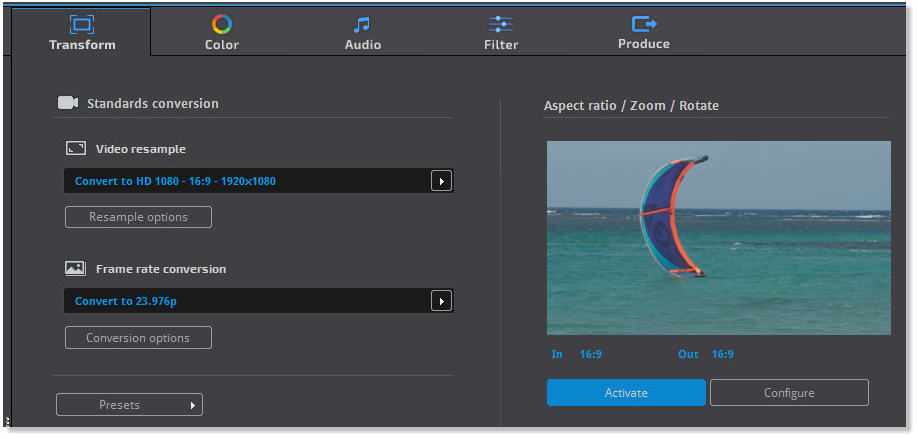
Task: Click the kitesurf preview thumbnail
Action: coord(719,238)
